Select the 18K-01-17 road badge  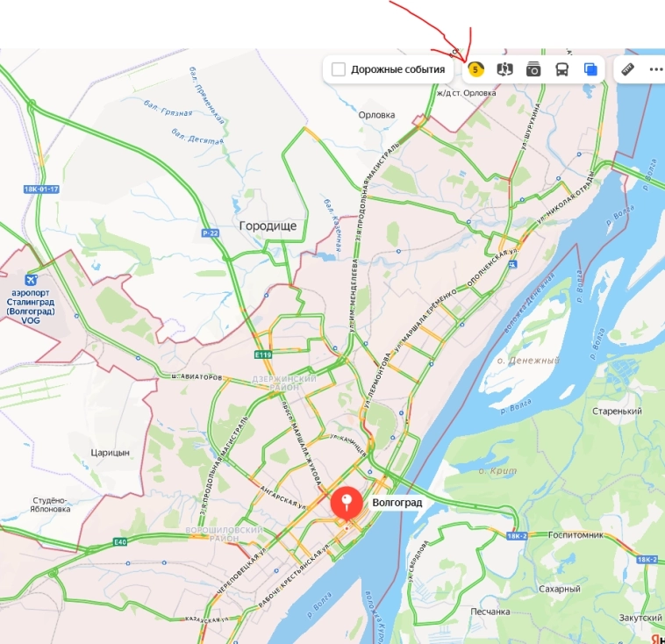click(x=41, y=190)
